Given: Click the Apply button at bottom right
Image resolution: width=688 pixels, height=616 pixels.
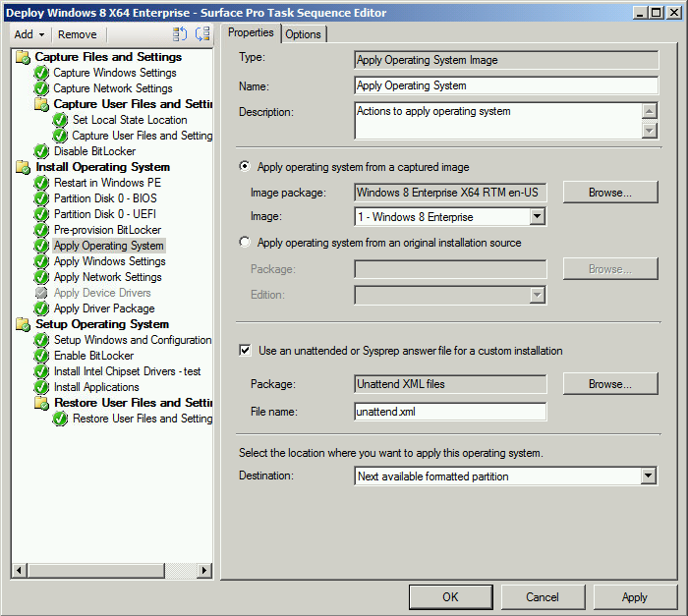Looking at the screenshot, I should coord(635,597).
